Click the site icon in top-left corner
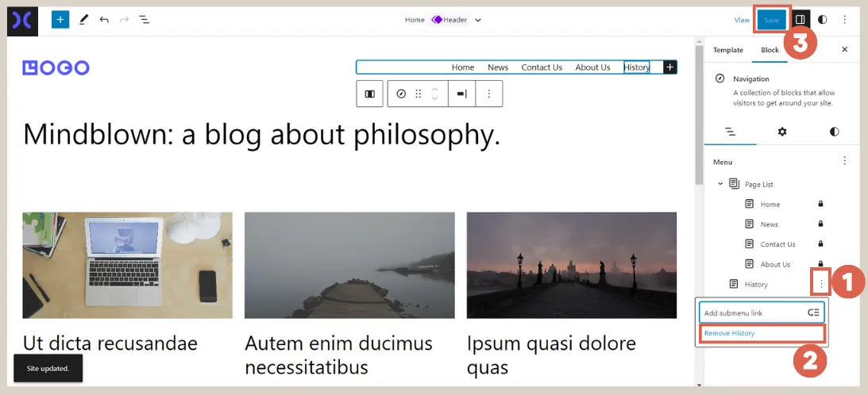This screenshot has height=395, width=868. (22, 21)
